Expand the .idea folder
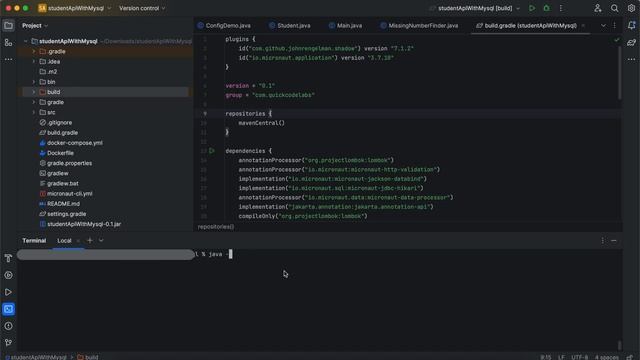The height and width of the screenshot is (360, 640). point(34,62)
